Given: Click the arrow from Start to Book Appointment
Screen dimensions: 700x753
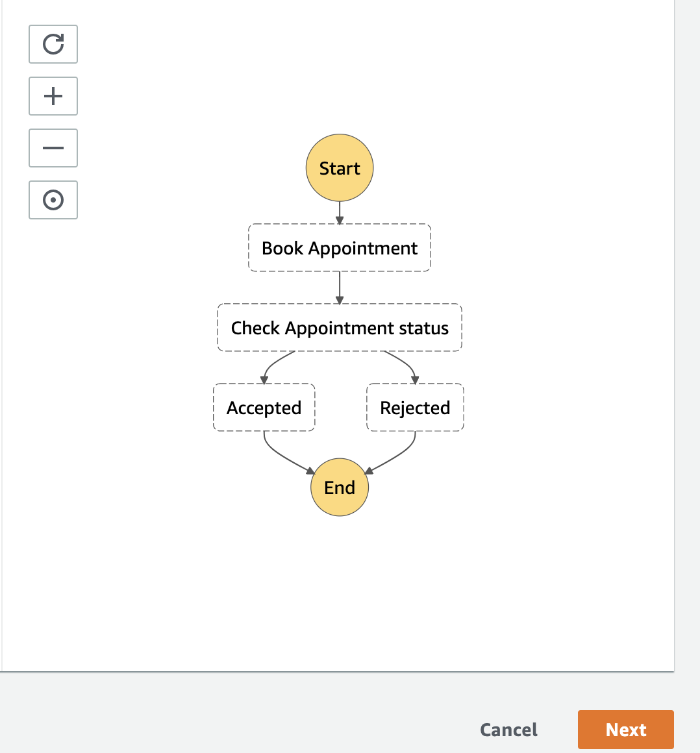Looking at the screenshot, I should click(340, 213).
